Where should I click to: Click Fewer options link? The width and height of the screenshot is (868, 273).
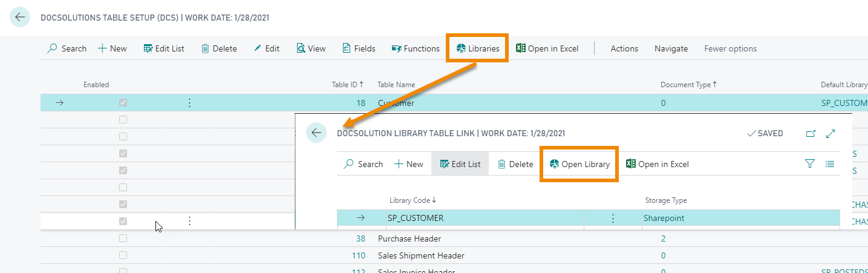coord(730,48)
